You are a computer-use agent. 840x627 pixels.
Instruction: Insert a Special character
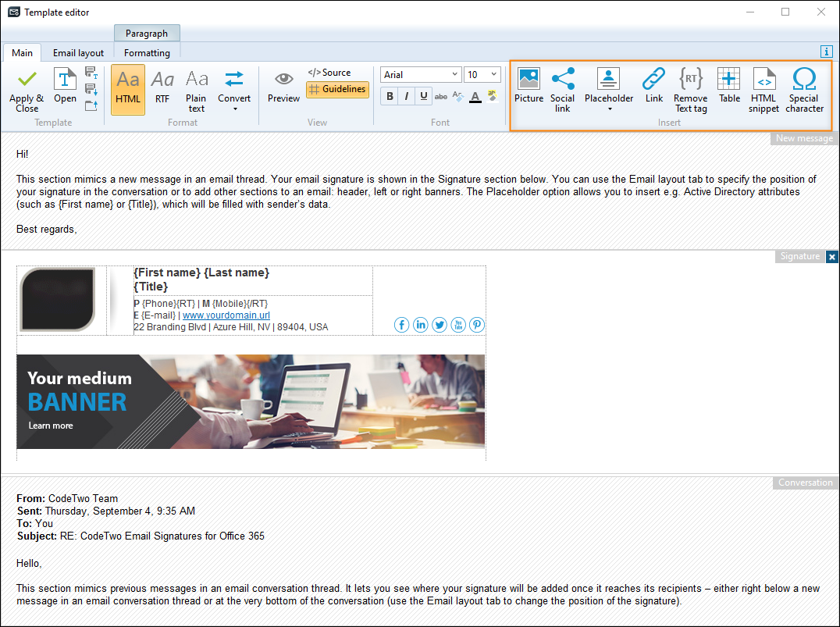point(804,90)
